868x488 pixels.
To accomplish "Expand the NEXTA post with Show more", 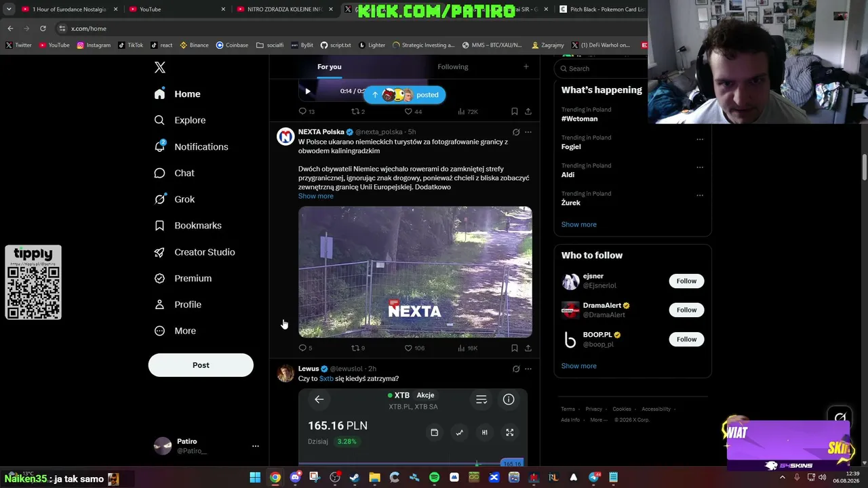I will (316, 196).
